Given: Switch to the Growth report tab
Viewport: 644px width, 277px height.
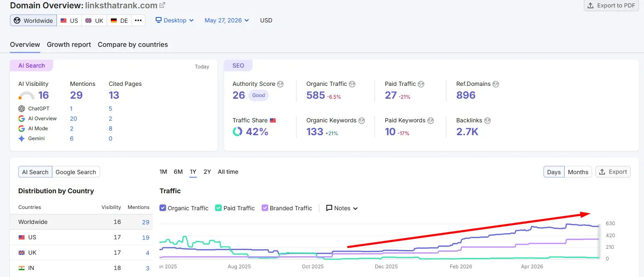Looking at the screenshot, I should (69, 45).
